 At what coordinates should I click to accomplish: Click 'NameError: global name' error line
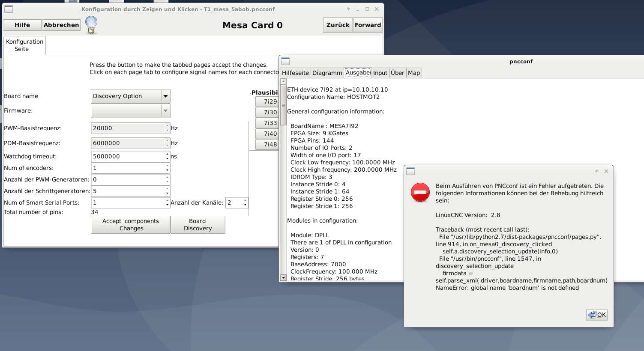pos(507,288)
